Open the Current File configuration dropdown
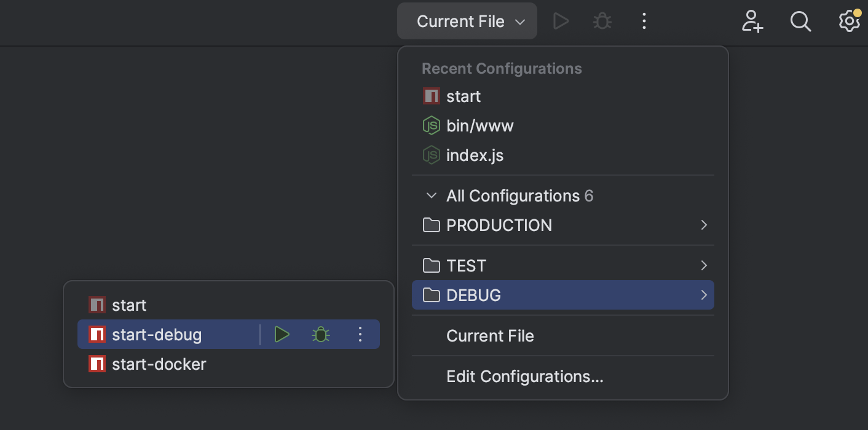868x430 pixels. pyautogui.click(x=467, y=21)
